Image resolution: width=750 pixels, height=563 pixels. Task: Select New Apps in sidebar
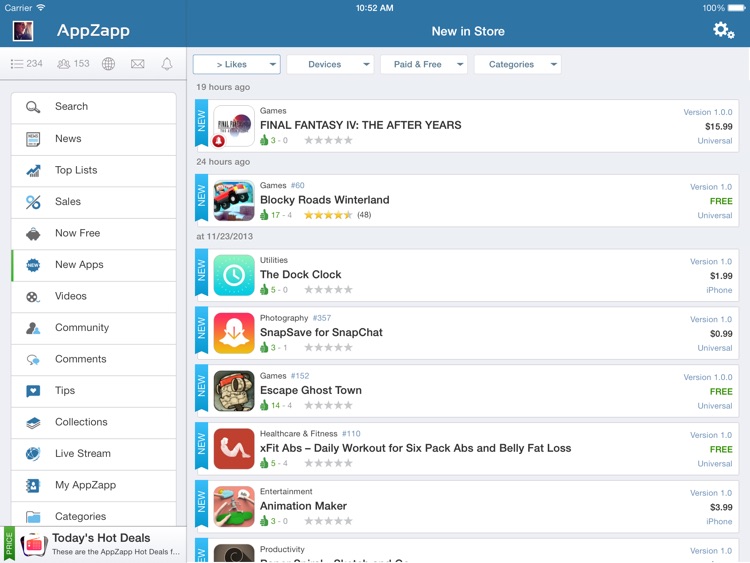point(94,265)
